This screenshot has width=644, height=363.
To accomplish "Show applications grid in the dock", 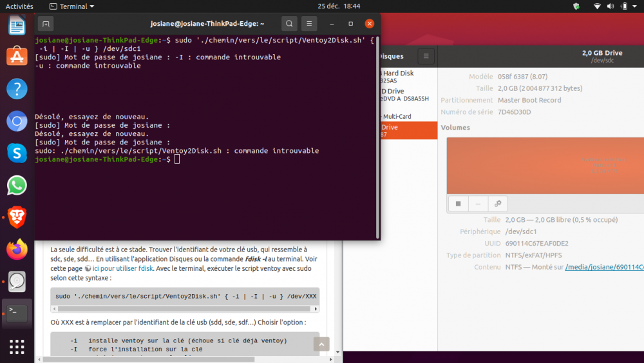I will pos(17,346).
